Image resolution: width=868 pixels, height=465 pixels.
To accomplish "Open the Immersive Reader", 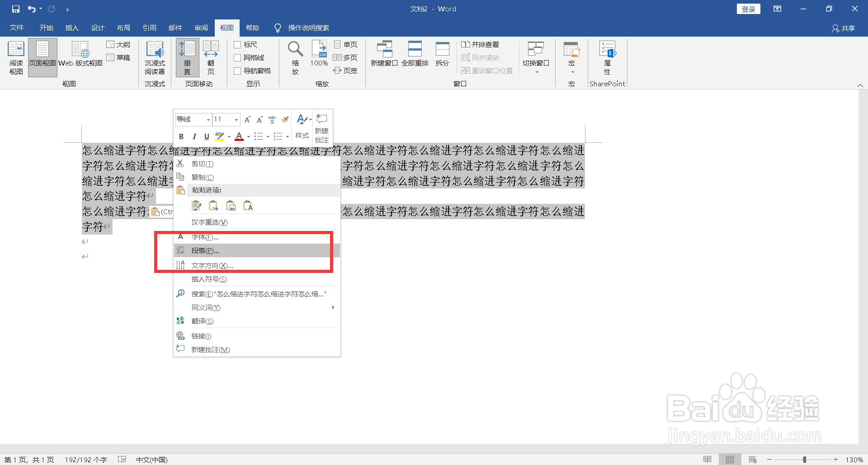I will coord(155,58).
